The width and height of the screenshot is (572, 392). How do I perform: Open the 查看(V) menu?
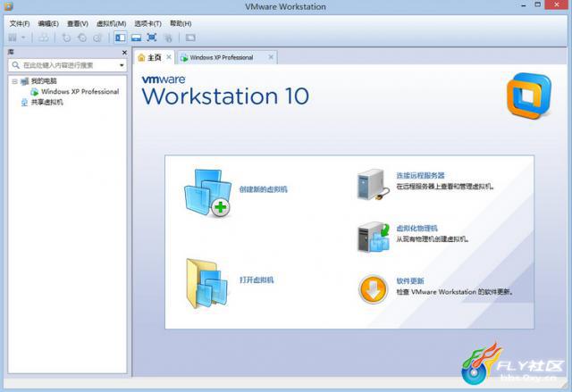[78, 24]
